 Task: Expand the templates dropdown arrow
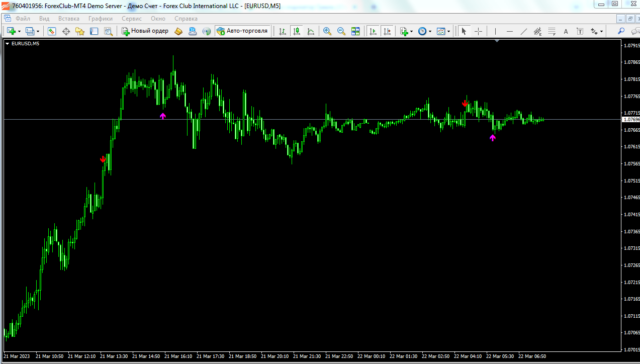click(448, 31)
